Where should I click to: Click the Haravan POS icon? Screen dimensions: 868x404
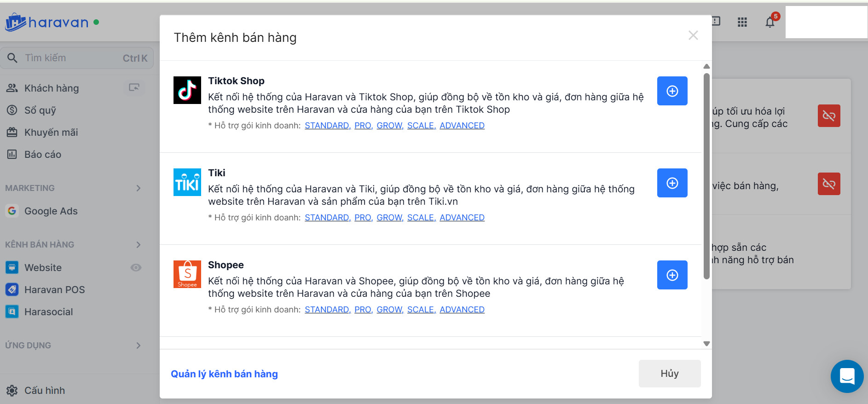point(12,289)
